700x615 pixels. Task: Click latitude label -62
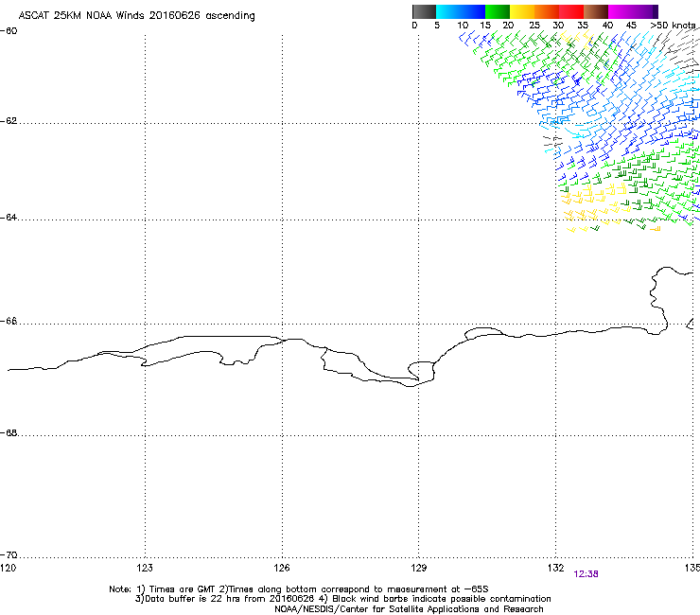[9, 121]
